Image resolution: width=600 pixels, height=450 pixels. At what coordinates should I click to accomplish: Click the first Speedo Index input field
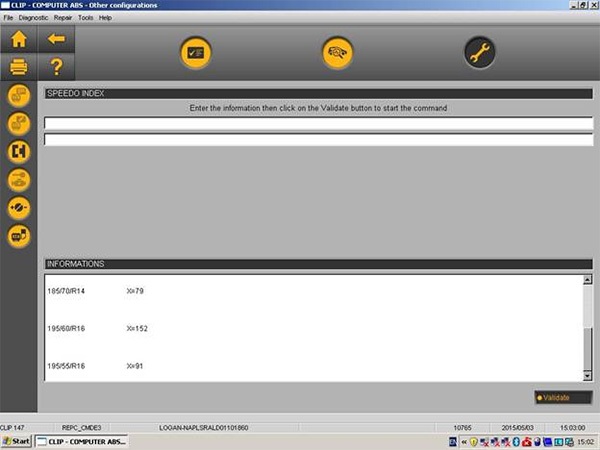coord(318,124)
